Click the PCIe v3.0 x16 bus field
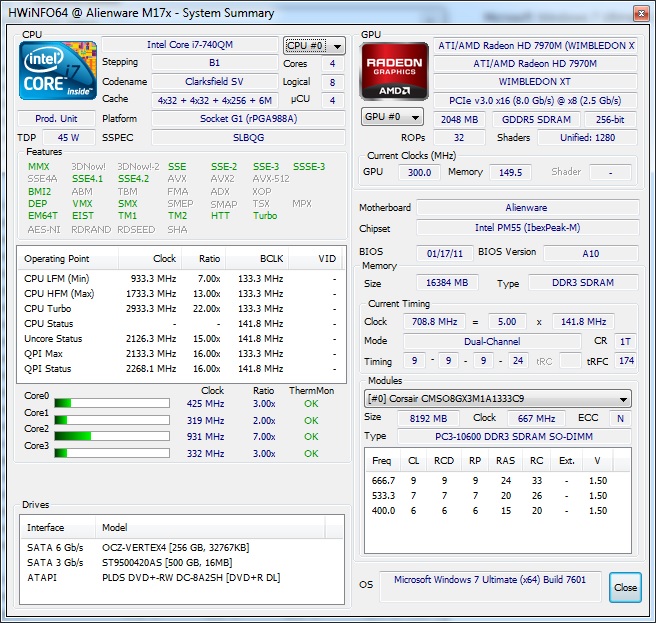Viewport: 656px width, 623px height. [535, 101]
